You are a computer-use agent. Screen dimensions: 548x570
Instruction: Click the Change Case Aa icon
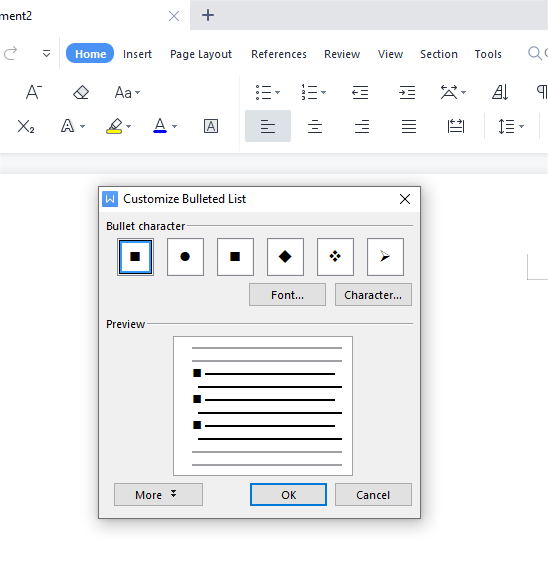tap(123, 93)
